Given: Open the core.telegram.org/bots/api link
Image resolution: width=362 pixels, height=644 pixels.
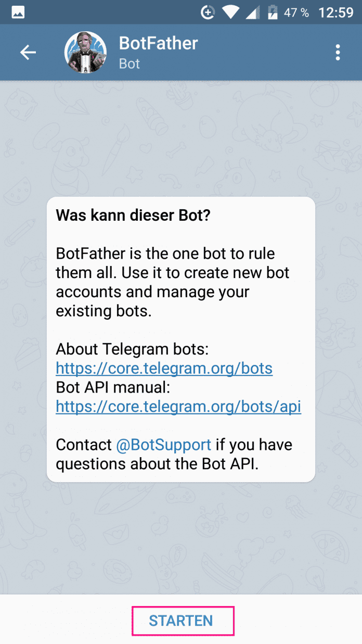Looking at the screenshot, I should click(178, 407).
